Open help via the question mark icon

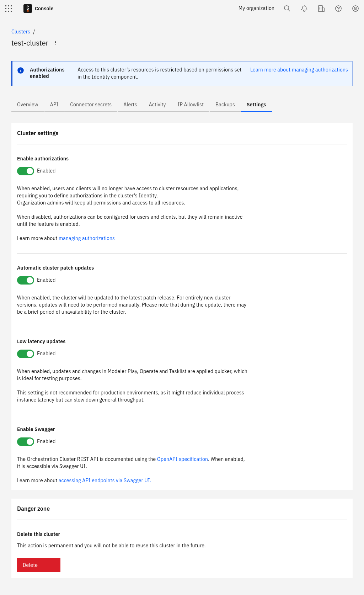338,8
